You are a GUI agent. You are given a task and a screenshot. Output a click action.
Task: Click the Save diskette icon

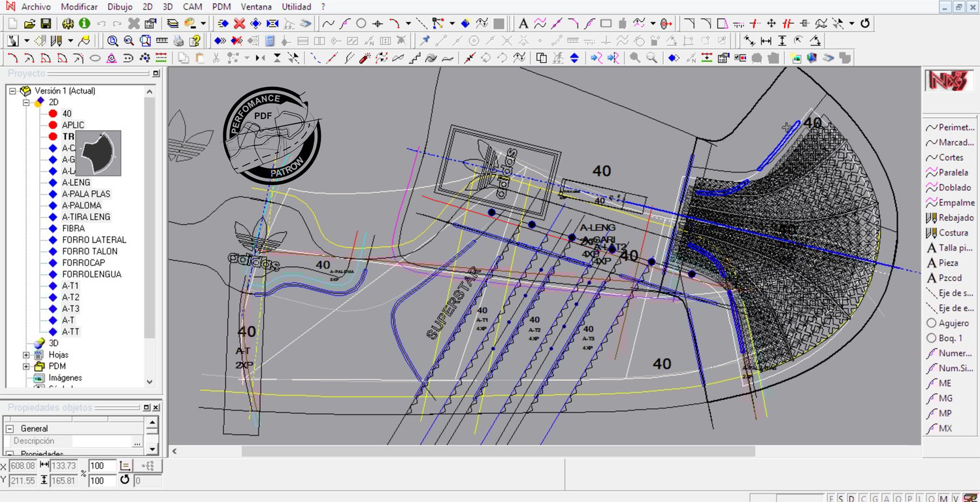point(46,24)
